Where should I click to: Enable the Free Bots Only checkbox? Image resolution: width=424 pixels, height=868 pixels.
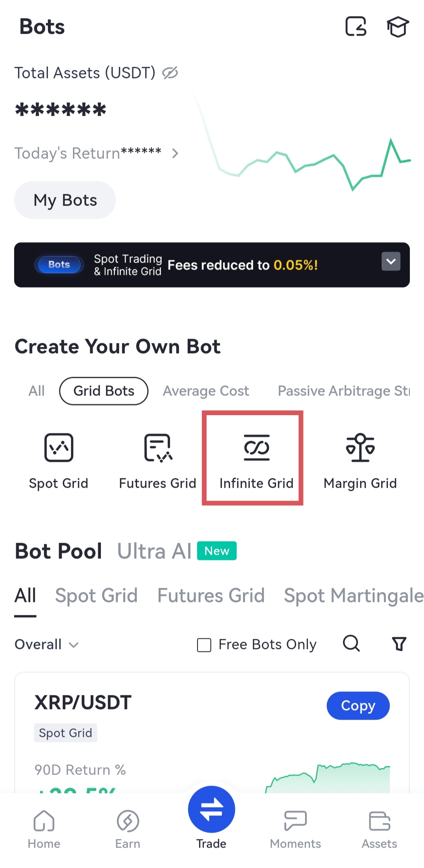[204, 645]
